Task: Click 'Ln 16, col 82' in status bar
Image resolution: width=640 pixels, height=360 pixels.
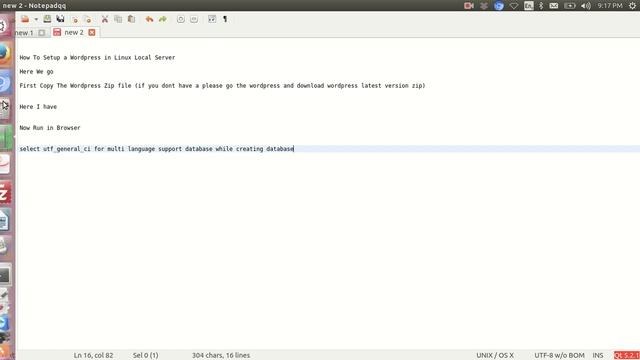Action: (x=93, y=355)
